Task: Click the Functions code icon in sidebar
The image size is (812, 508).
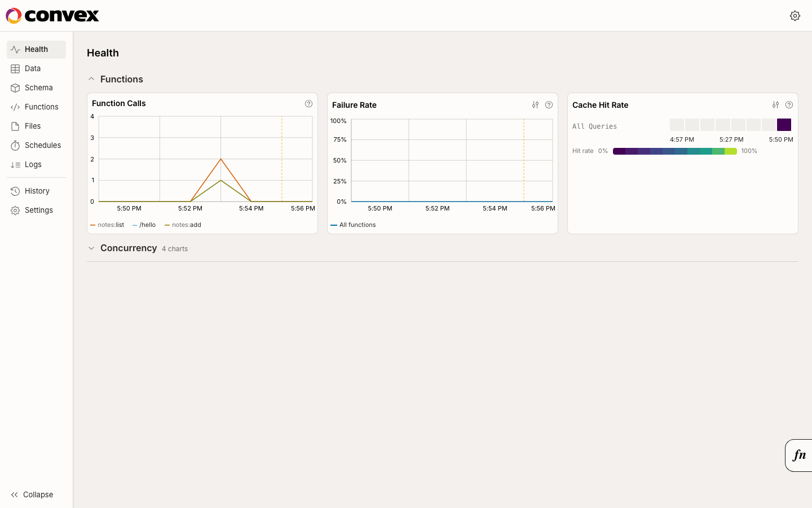Action: [x=15, y=107]
